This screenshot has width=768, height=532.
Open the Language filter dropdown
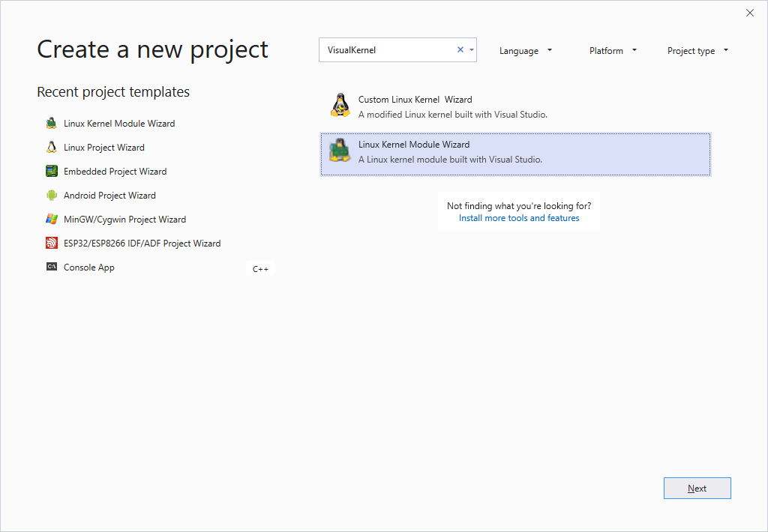point(526,50)
